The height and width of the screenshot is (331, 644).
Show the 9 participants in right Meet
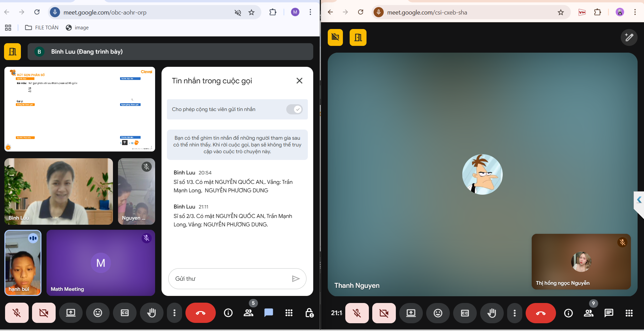click(x=589, y=313)
